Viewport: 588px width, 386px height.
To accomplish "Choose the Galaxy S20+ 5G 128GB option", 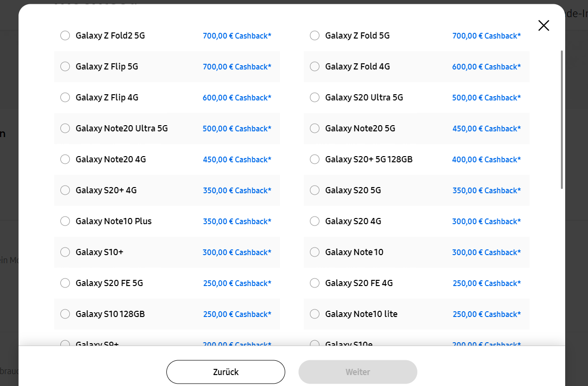I will [315, 159].
